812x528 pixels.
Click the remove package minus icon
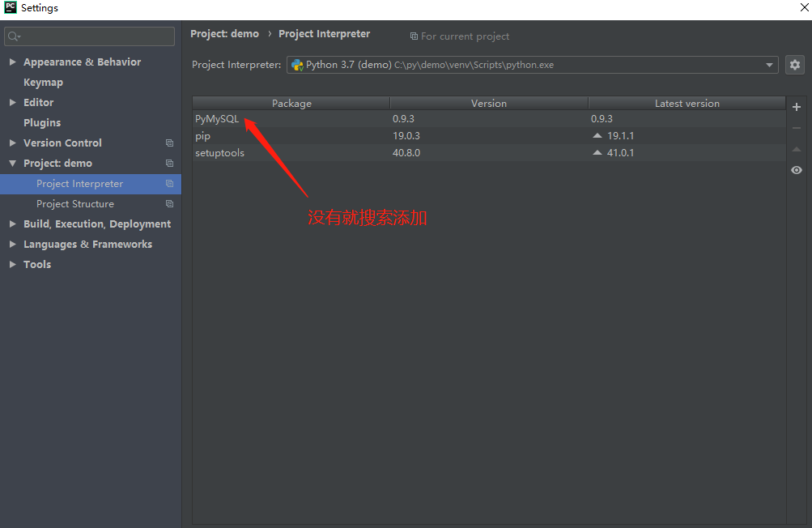click(x=797, y=128)
